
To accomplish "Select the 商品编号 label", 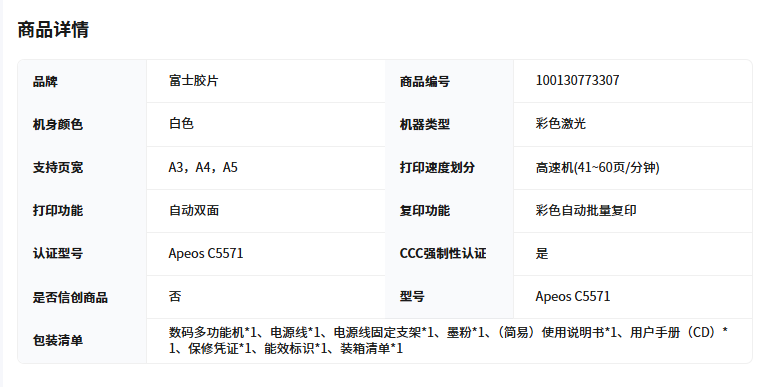I will (x=425, y=81).
